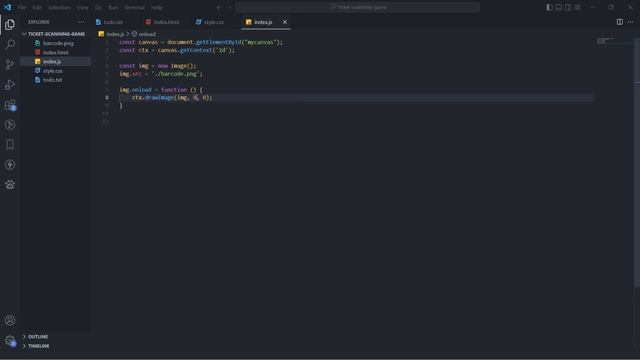Click the EXPLORER panel title
The image size is (640, 360).
pos(39,22)
